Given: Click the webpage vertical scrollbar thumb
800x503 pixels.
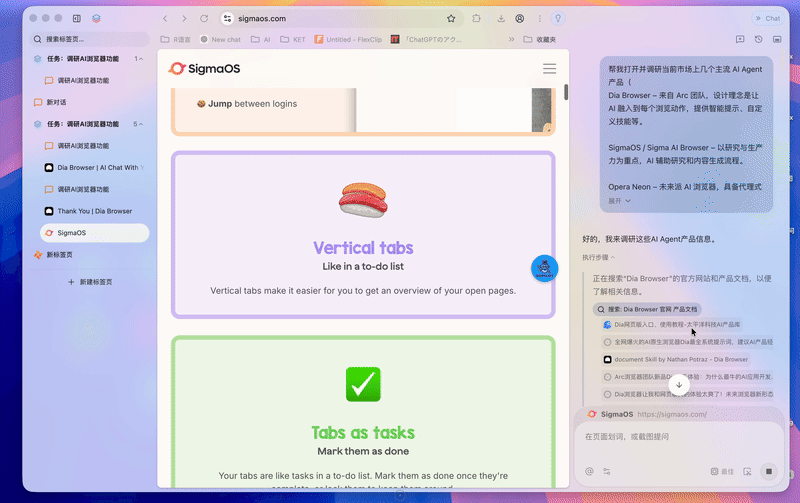Looking at the screenshot, I should point(566,92).
